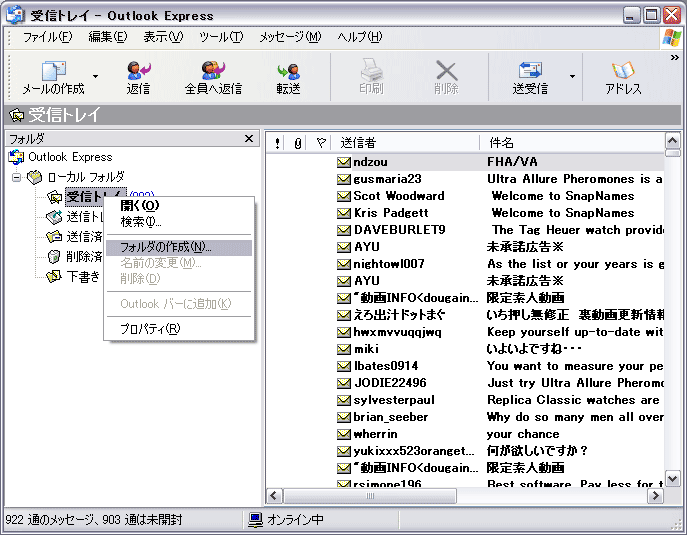Open the ヘルプ(H) menu
The image size is (687, 535).
[359, 37]
